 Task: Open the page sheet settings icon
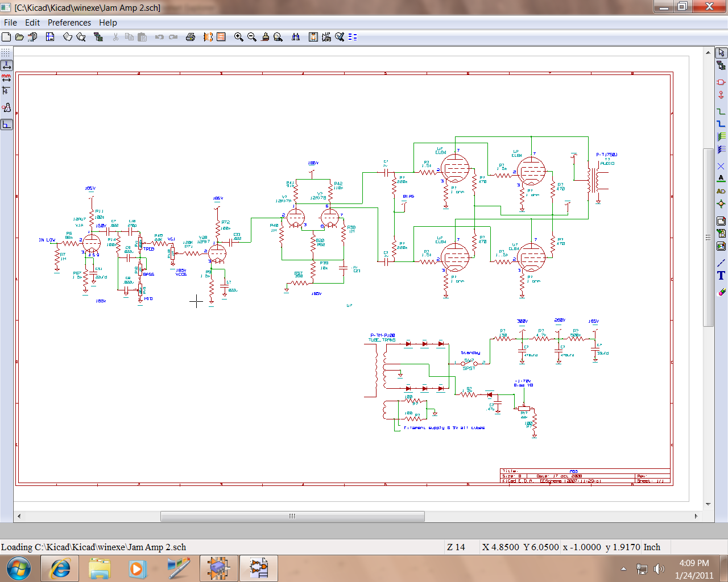tap(50, 37)
